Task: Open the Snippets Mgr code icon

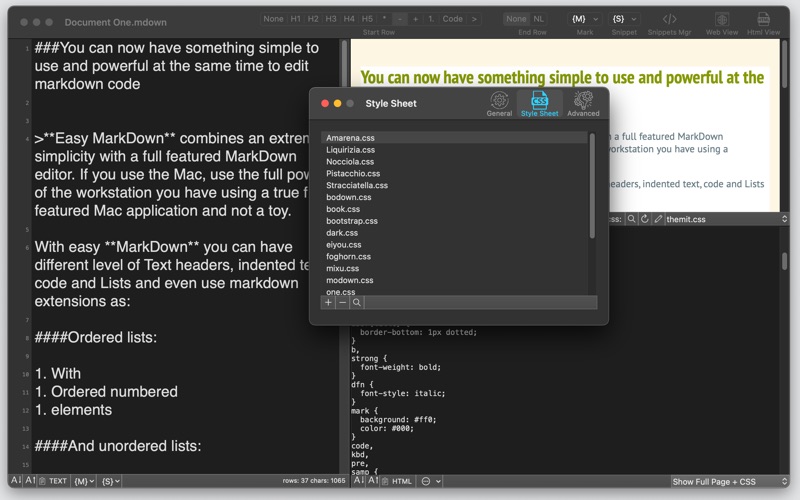Action: coord(669,19)
